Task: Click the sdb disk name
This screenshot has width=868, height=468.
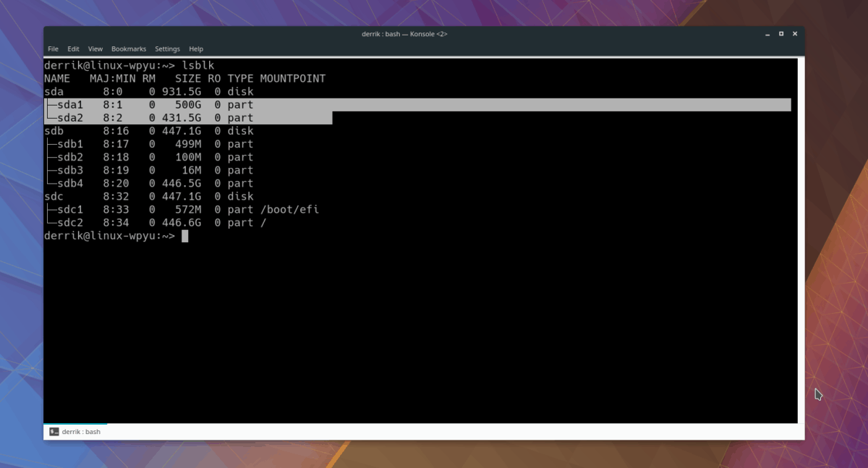Action: click(x=54, y=131)
